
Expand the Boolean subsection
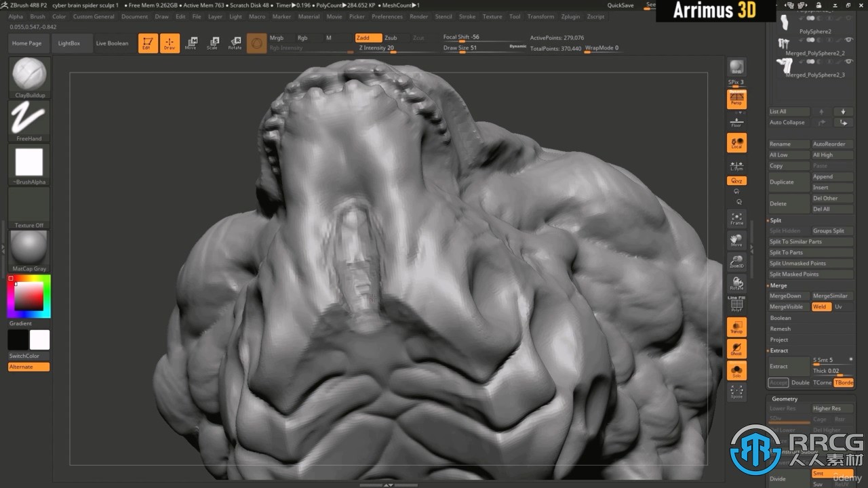[781, 318]
